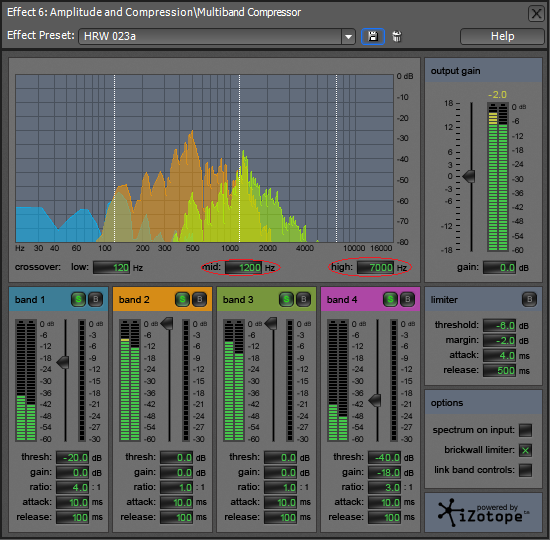Bypass band 3
This screenshot has height=540, width=550.
(303, 299)
